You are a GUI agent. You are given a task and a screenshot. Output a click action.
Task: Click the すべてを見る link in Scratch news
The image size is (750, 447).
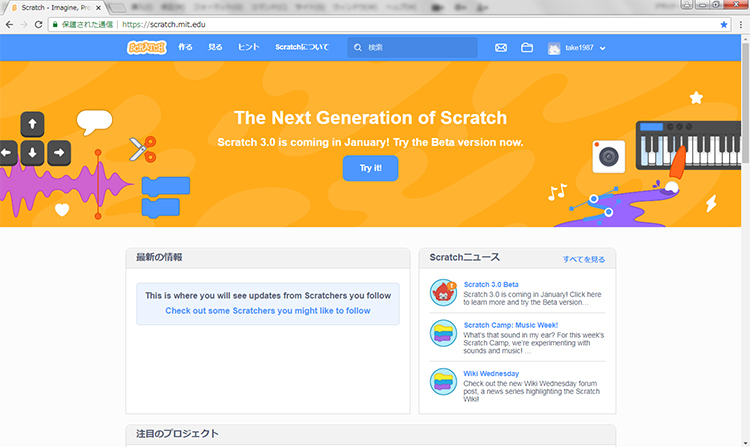583,259
